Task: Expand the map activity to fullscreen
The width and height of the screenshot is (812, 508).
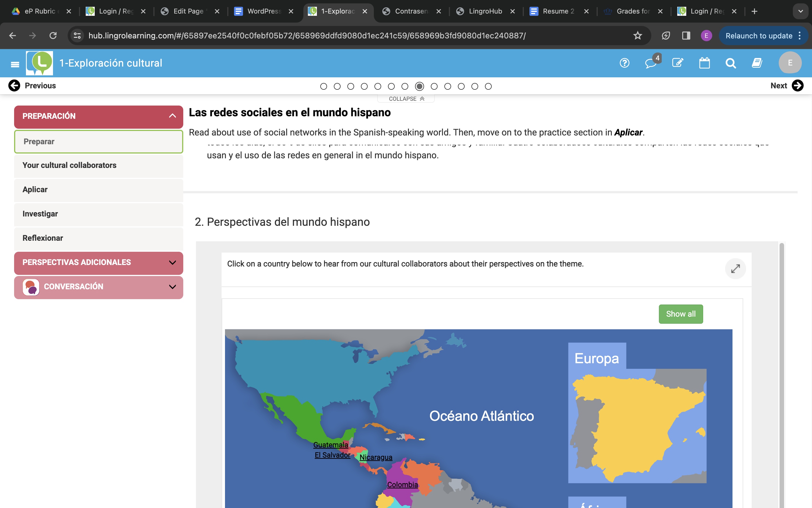Action: click(735, 269)
